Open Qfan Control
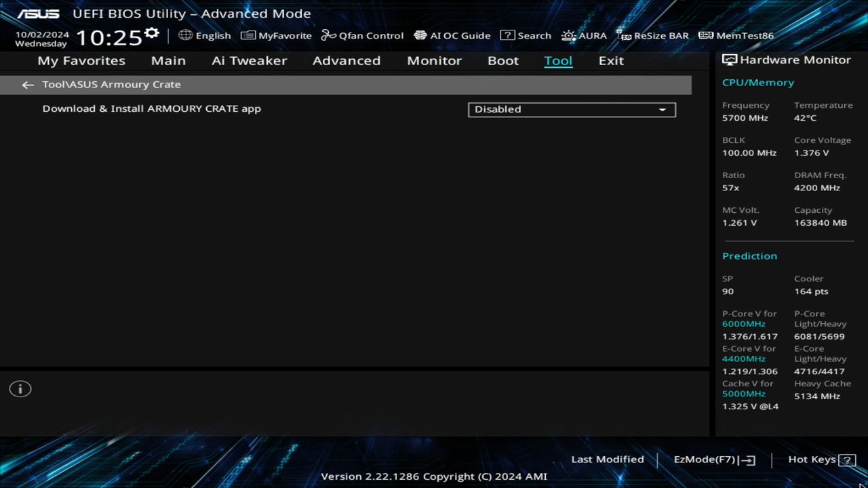The width and height of the screenshot is (868, 488). point(362,35)
